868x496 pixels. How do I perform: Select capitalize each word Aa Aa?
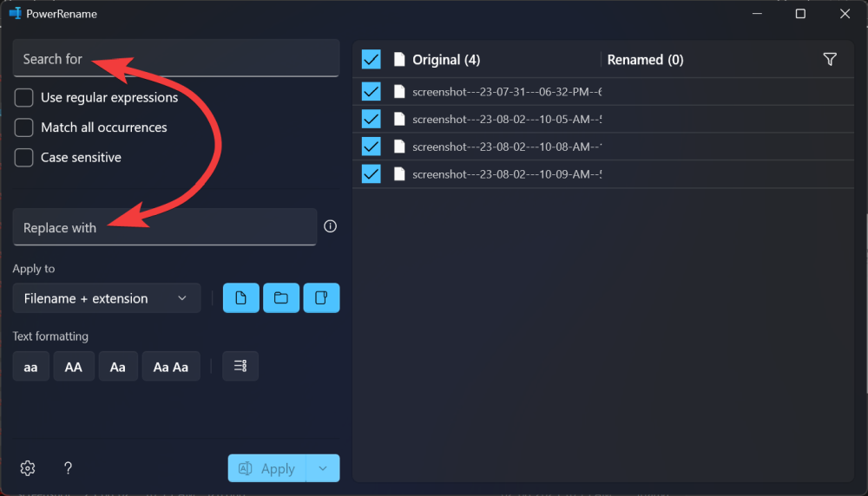171,367
